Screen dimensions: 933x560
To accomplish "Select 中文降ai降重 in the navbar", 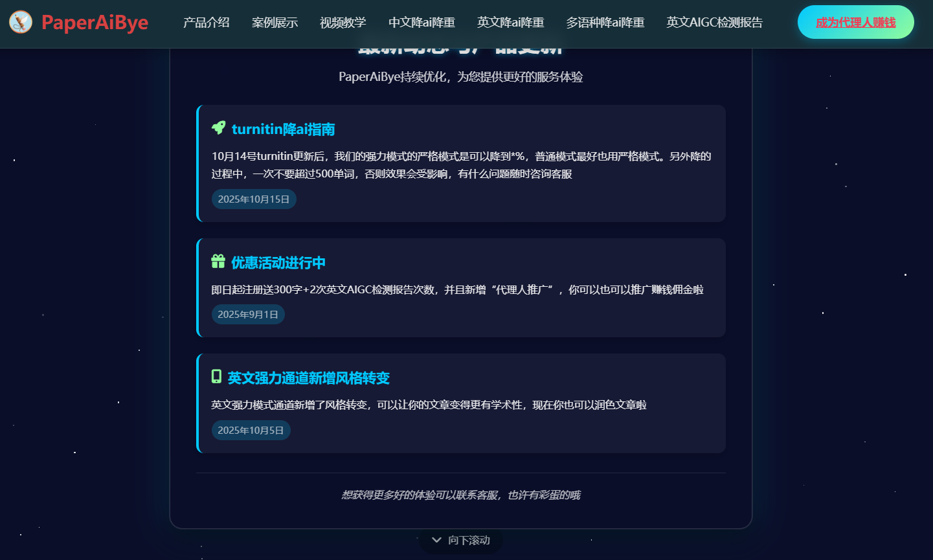I will click(422, 23).
